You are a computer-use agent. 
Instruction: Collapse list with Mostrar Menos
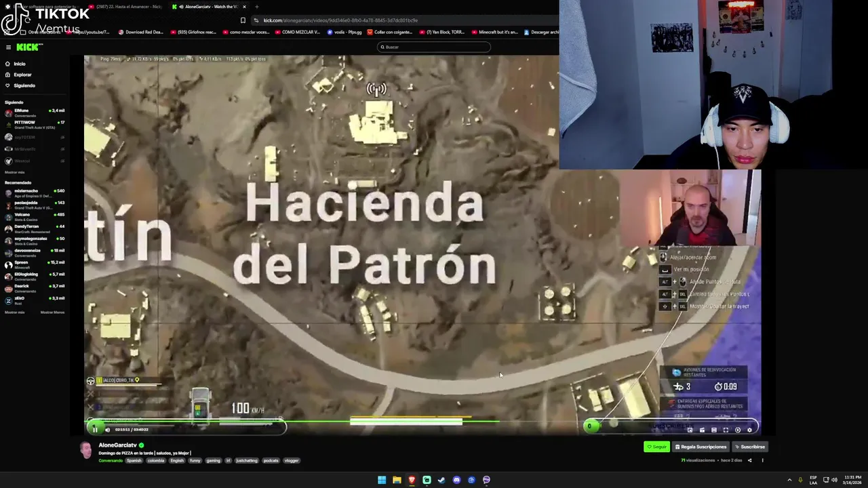click(52, 312)
